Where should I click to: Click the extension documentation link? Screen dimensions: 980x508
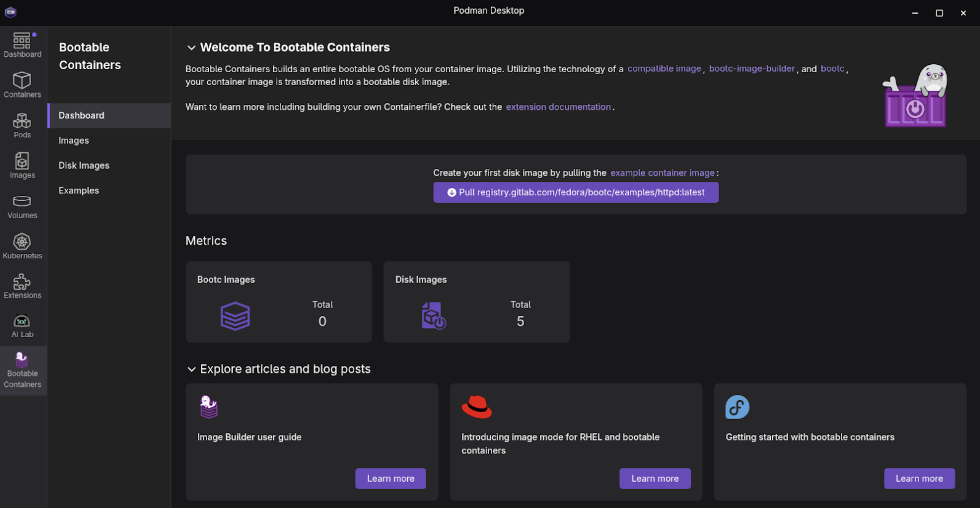click(x=558, y=107)
